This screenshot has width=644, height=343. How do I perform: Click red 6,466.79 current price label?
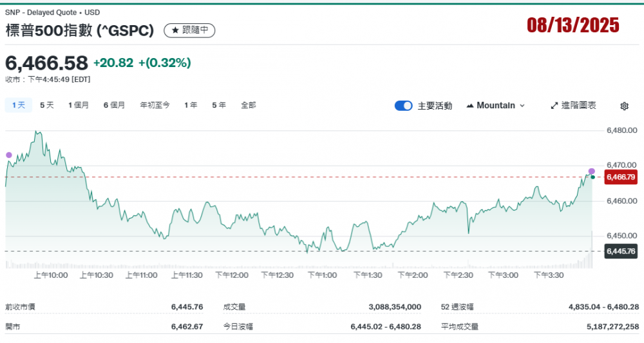[621, 177]
